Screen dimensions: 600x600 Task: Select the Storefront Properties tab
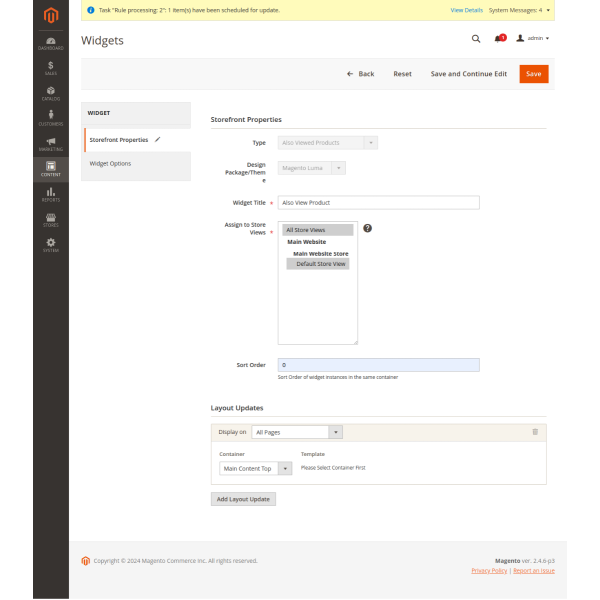118,140
